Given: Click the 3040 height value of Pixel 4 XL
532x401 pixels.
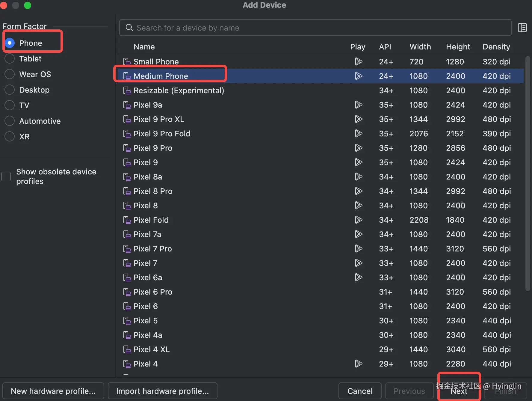Looking at the screenshot, I should pyautogui.click(x=456, y=349).
